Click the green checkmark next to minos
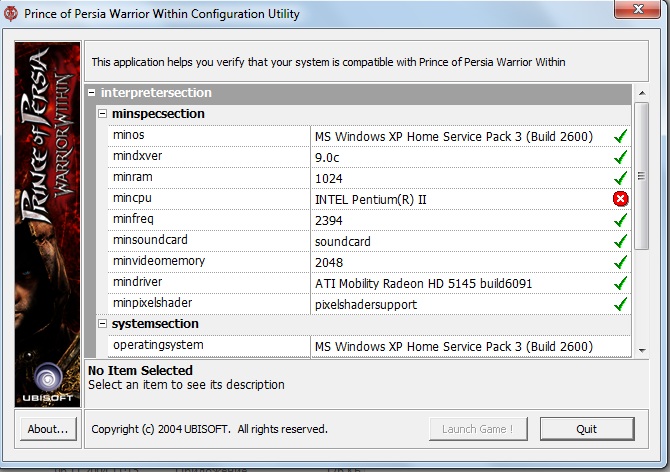The image size is (670, 472). pyautogui.click(x=620, y=136)
